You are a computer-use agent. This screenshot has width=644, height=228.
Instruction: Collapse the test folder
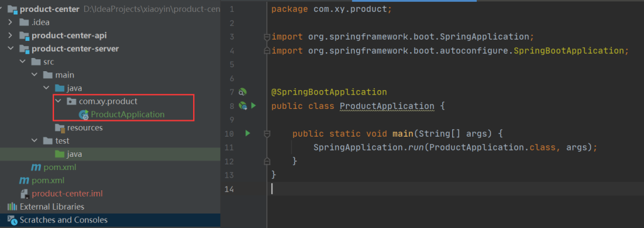35,140
